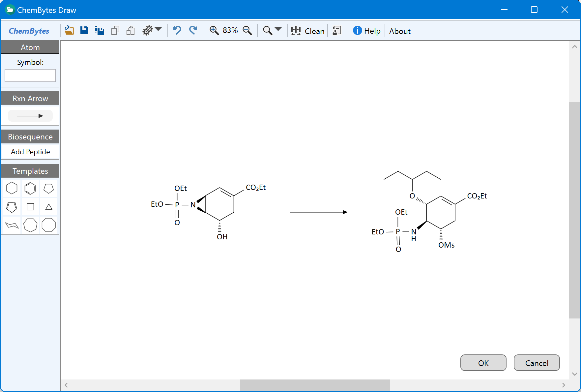Redo the last undone action

(x=193, y=31)
